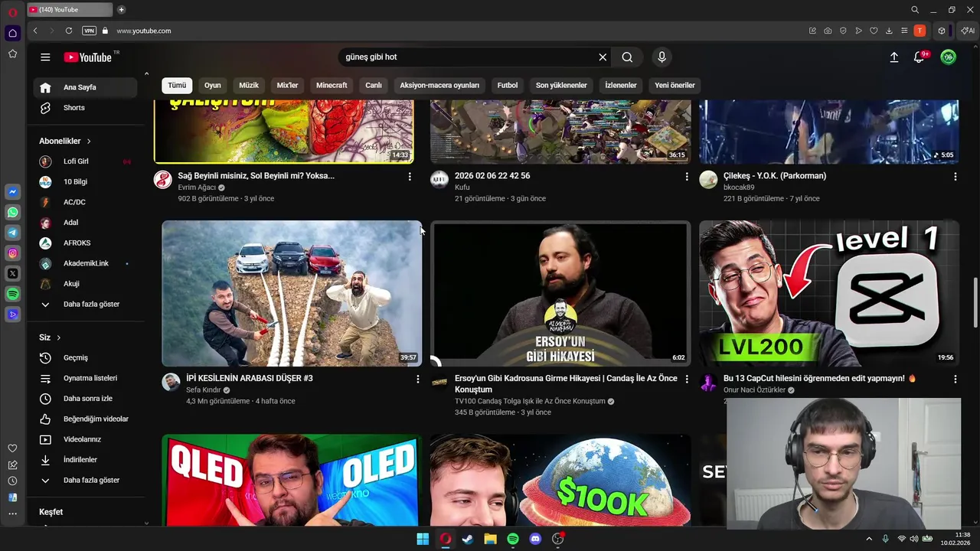
Task: Open Steam from the taskbar
Action: tap(468, 539)
